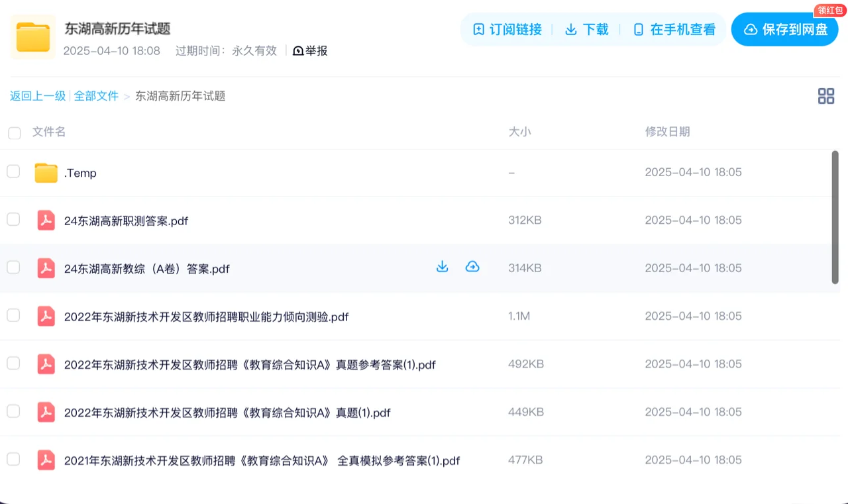Click the 保存到网盘 button
The width and height of the screenshot is (848, 504).
784,29
